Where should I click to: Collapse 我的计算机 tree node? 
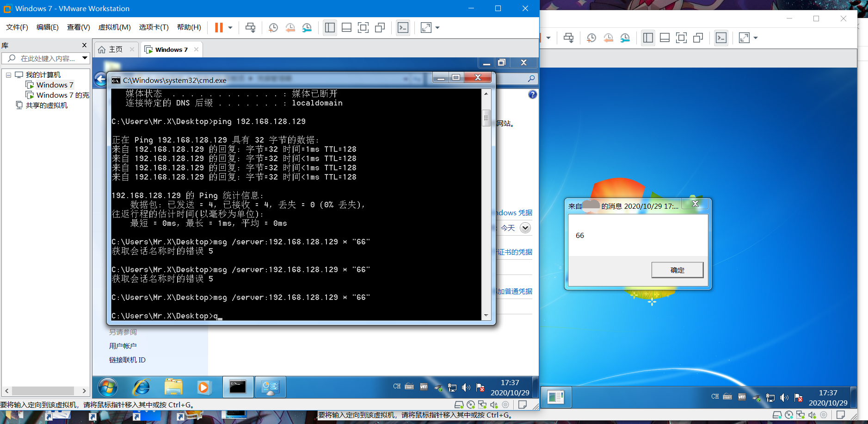[8, 75]
